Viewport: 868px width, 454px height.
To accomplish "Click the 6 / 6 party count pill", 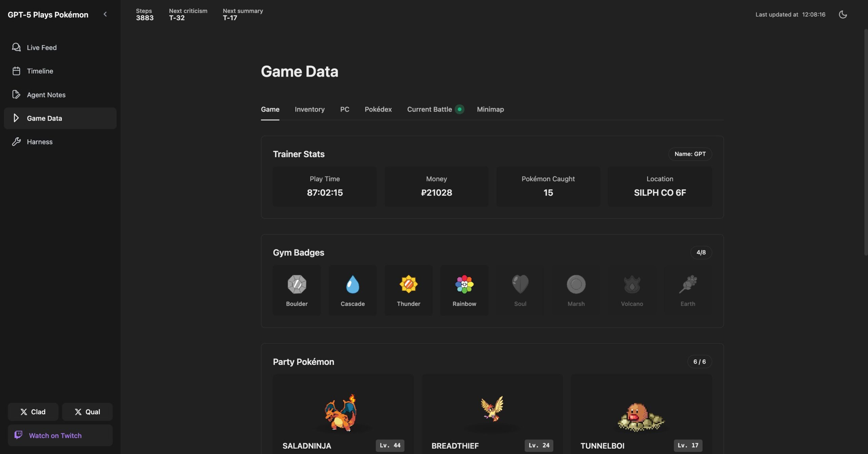I will coord(699,362).
